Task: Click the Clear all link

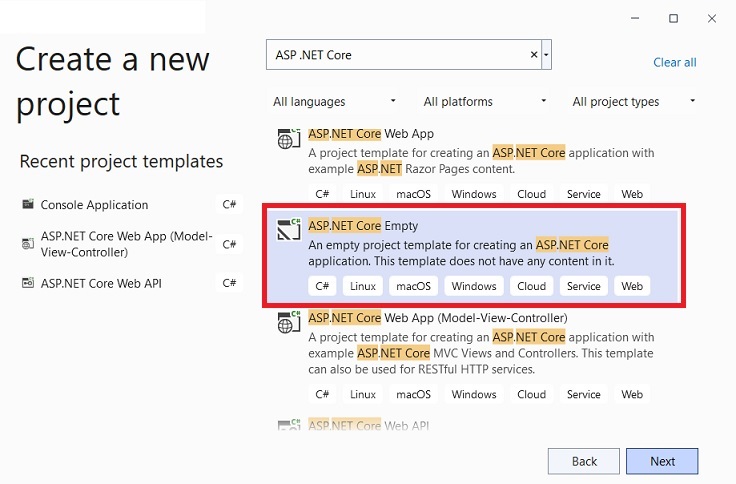Action: 675,62
